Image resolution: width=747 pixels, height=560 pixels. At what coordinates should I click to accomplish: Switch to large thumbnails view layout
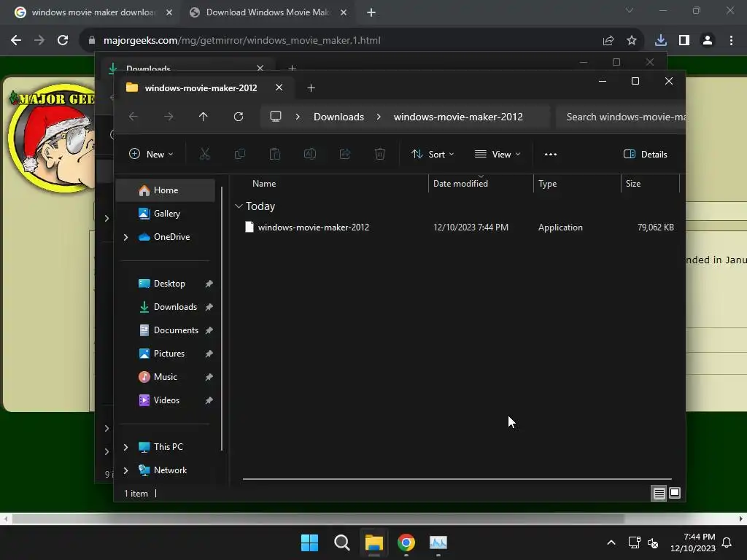(675, 494)
